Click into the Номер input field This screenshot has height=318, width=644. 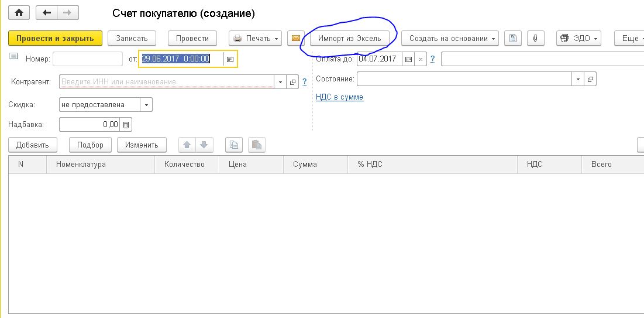pos(88,59)
